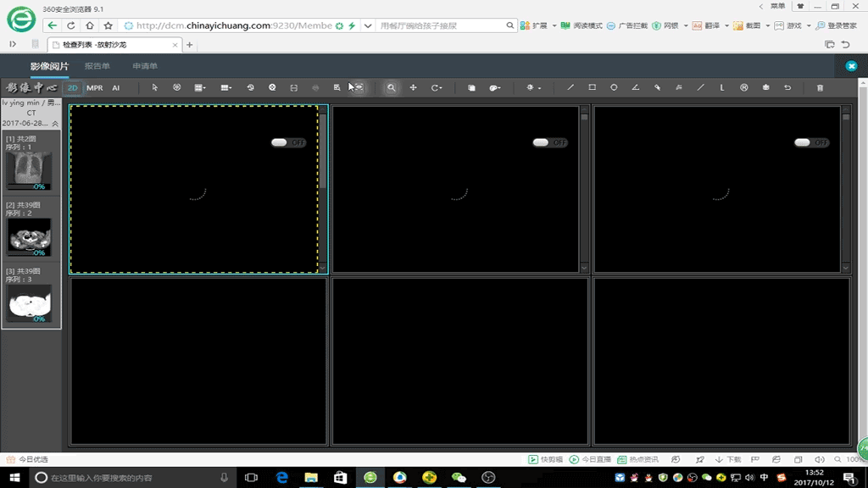Switch to the 申请单 tab
The image size is (868, 488).
coord(145,66)
